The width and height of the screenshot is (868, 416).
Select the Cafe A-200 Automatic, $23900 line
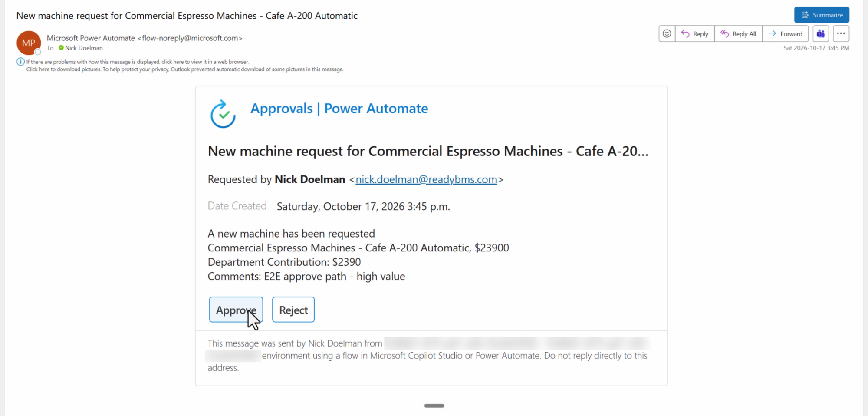point(358,248)
